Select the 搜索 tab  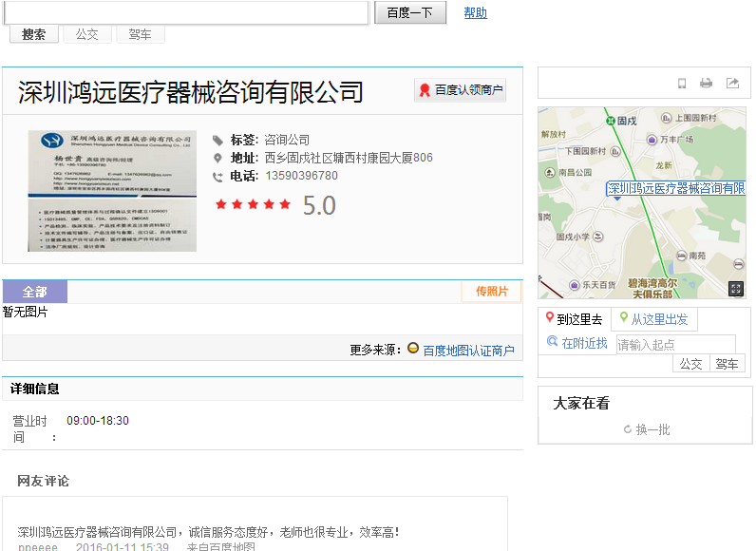(34, 34)
